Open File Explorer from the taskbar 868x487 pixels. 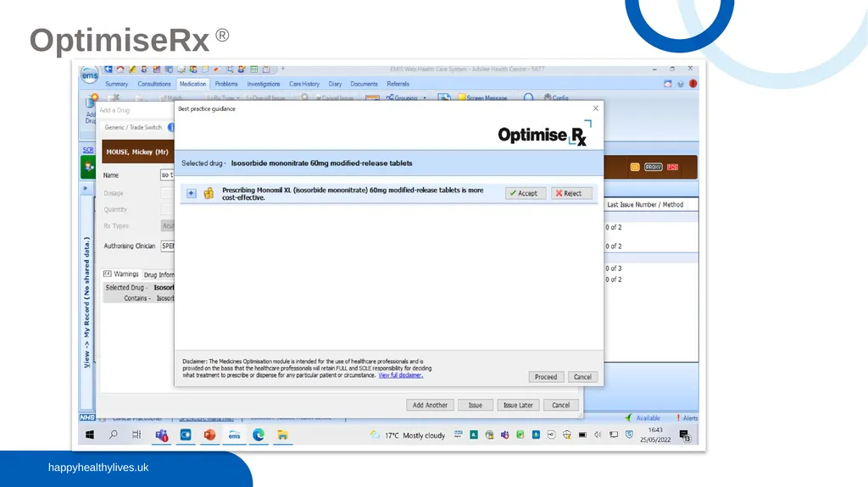tap(282, 435)
